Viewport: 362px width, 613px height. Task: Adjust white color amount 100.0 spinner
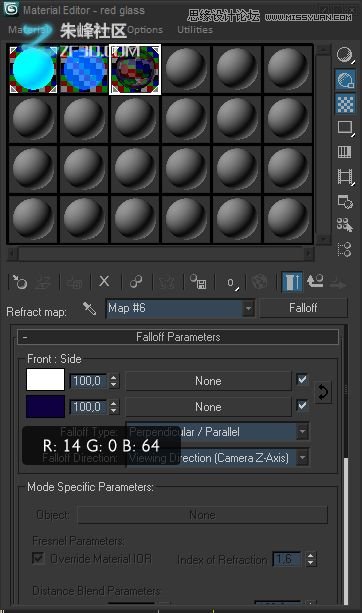point(113,381)
